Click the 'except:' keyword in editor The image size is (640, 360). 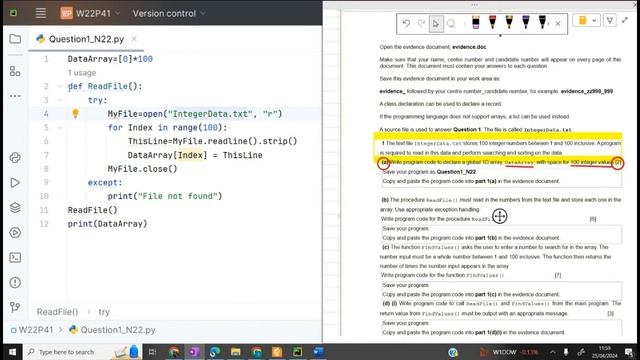[x=105, y=182]
